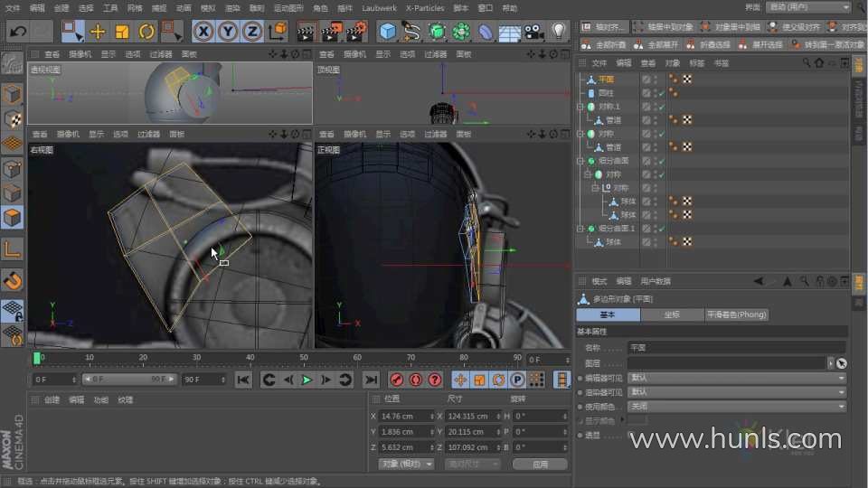Toggle the snap magnet icon

coord(12,280)
